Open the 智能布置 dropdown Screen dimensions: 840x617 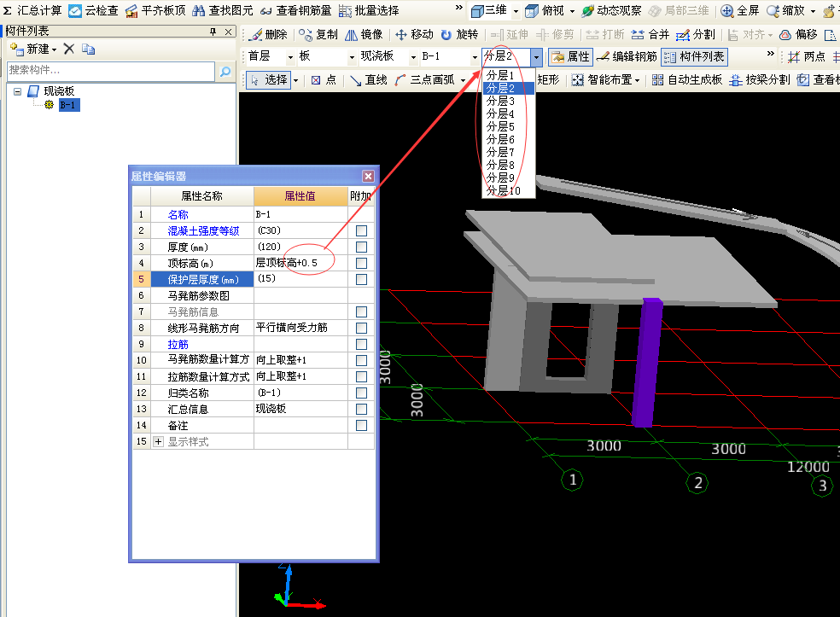638,81
